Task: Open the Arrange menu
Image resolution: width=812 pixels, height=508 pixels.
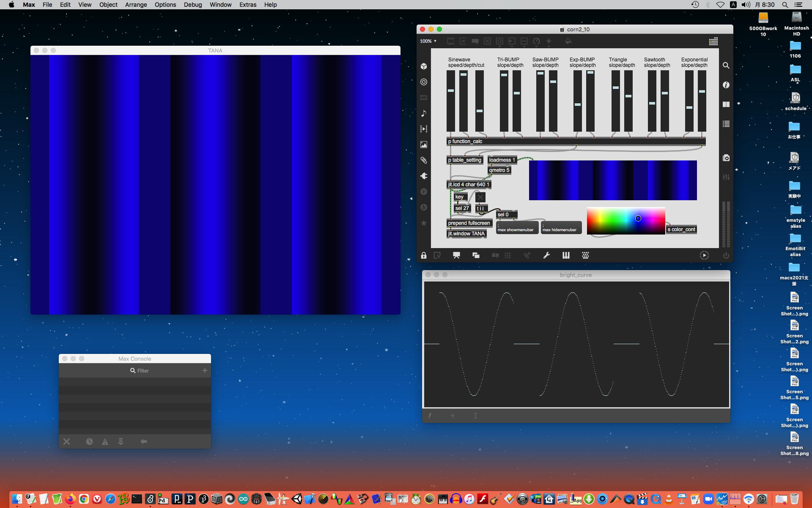Action: [136, 5]
